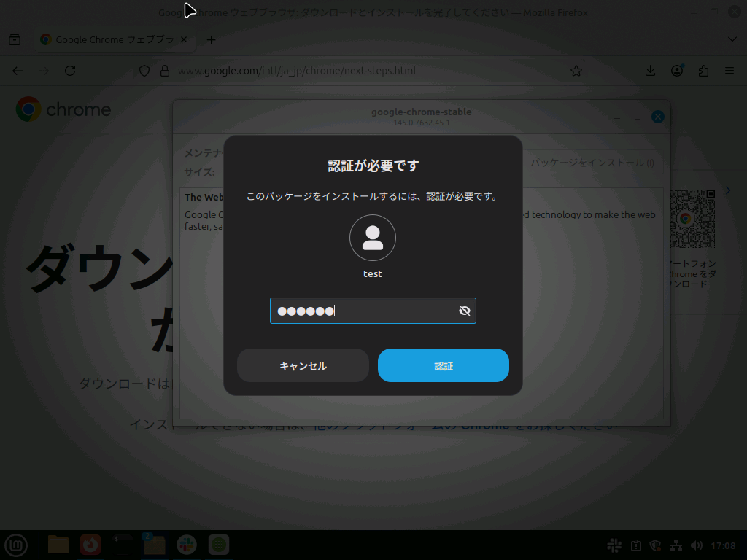This screenshot has width=747, height=560.
Task: Click the password input field
Action: (x=365, y=311)
